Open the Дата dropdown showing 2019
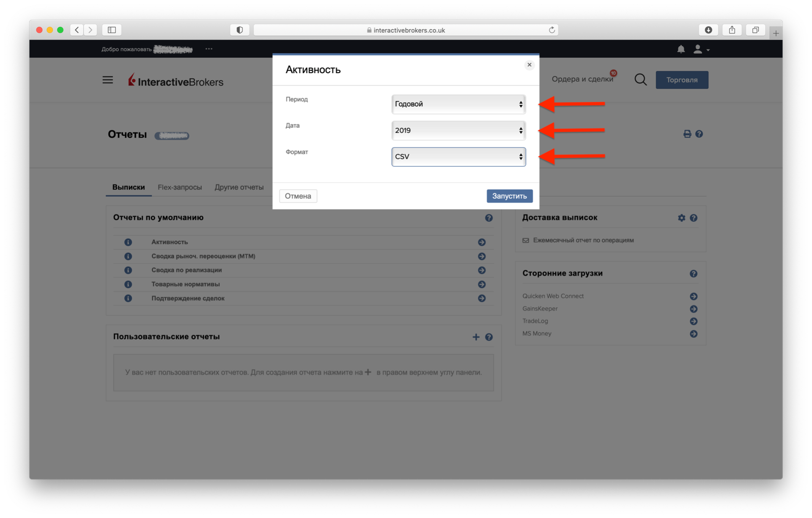 pyautogui.click(x=458, y=130)
